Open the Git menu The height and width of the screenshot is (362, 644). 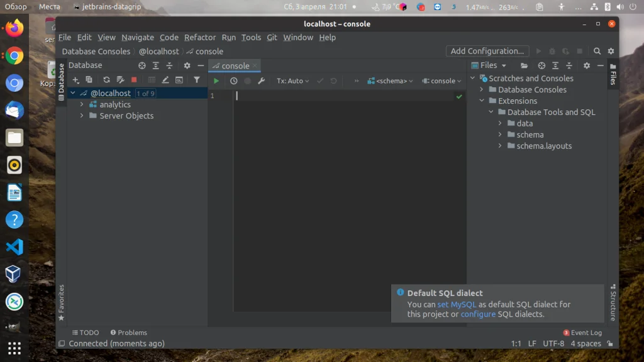272,37
